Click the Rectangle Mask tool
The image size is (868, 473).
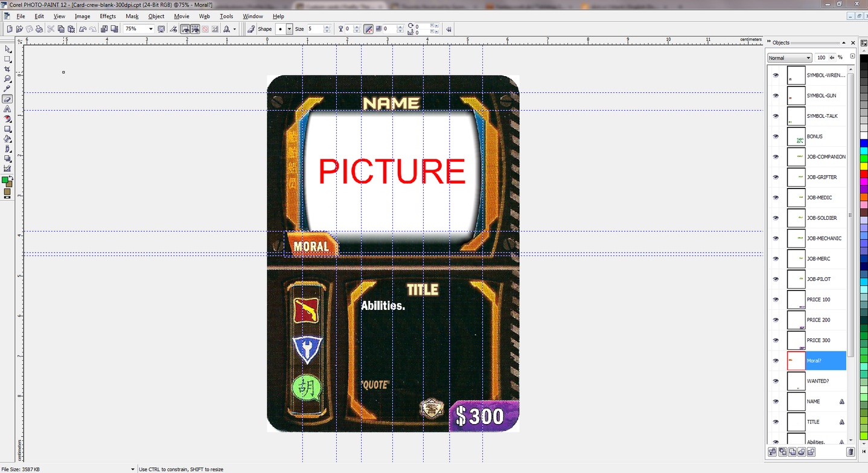(7, 59)
